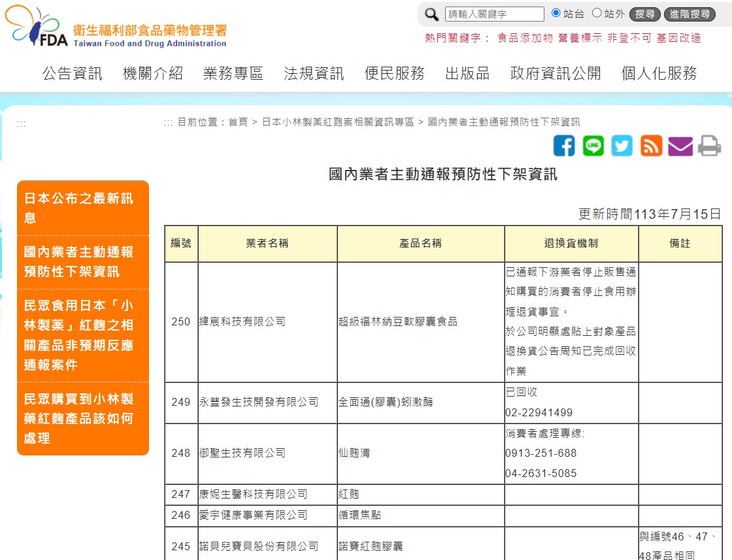Open breadcrumb 日本小林製藥紅麴案相關資訊專區
Screen dimensions: 732x560
[338, 122]
